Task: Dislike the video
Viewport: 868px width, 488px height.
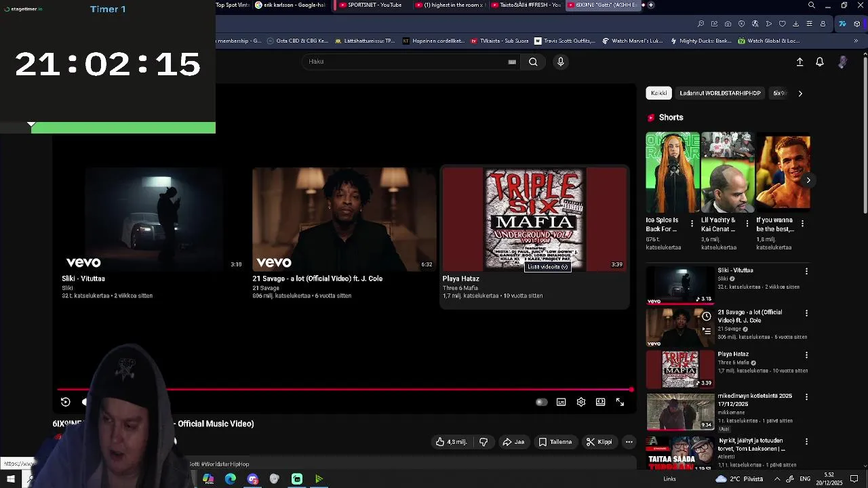Action: pyautogui.click(x=484, y=442)
